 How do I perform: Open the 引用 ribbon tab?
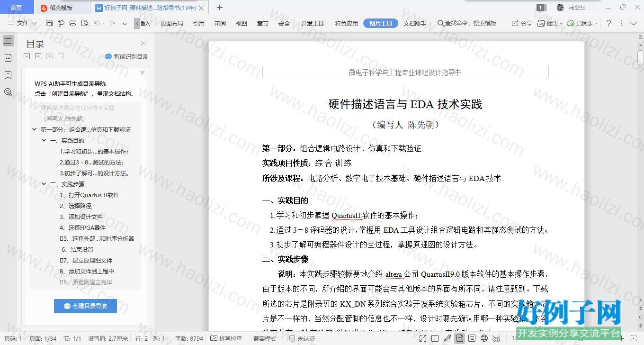(199, 23)
